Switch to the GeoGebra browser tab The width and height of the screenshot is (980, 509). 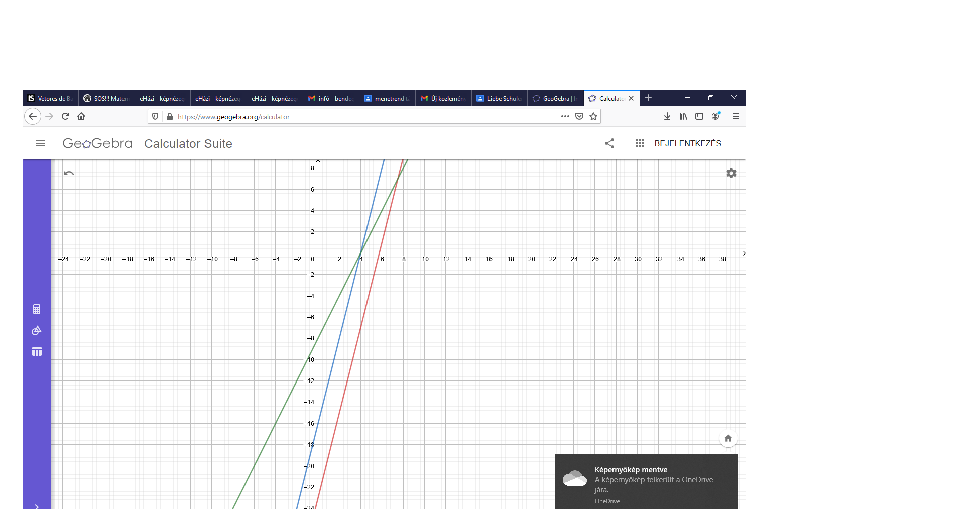pos(555,99)
